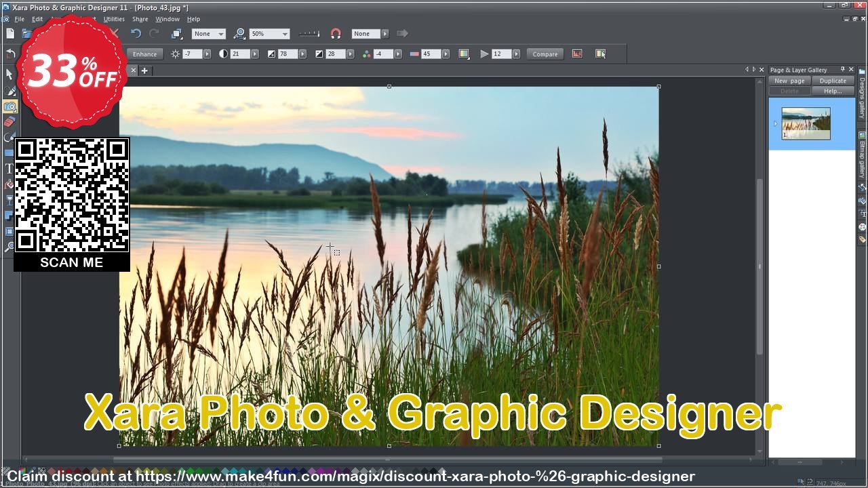868x488 pixels.
Task: Select the Selector arrow tool
Action: click(9, 74)
